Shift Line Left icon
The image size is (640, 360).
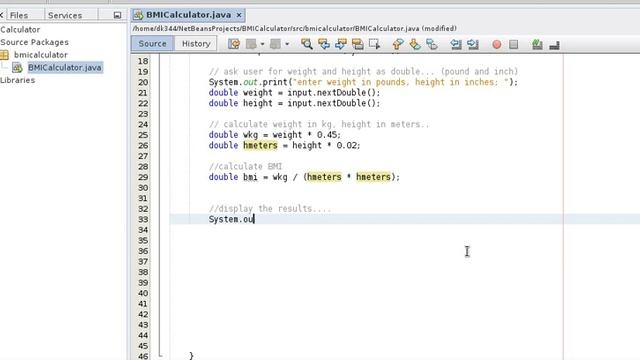click(x=456, y=44)
